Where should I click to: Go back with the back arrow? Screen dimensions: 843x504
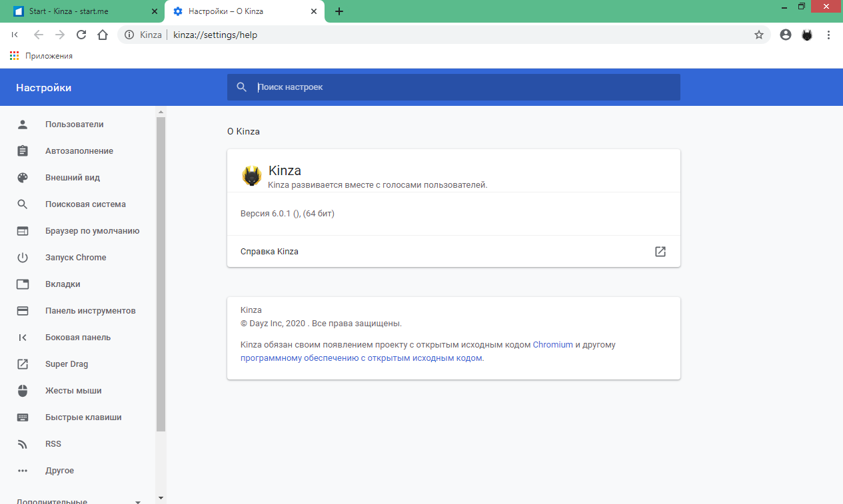coord(38,35)
